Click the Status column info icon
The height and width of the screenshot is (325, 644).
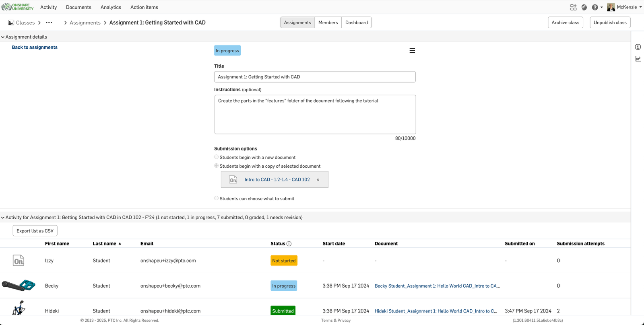tap(289, 244)
